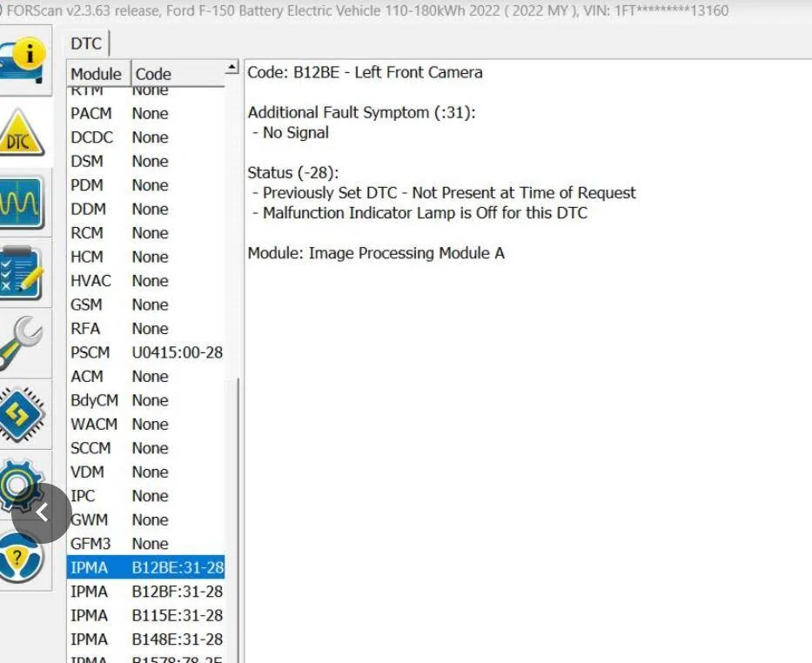Open the vehicle information section
812x663 pixels.
(19, 59)
